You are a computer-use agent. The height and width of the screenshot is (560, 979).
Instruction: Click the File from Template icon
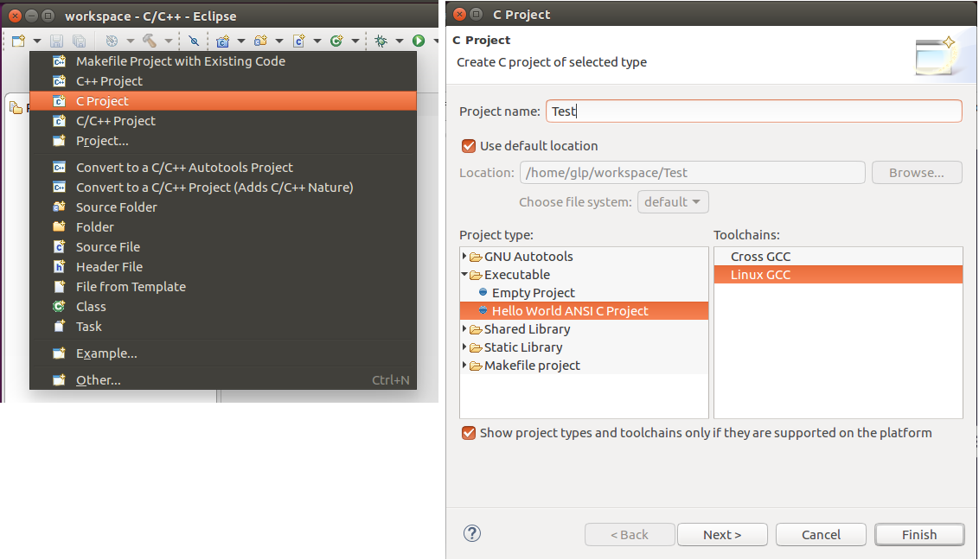60,286
